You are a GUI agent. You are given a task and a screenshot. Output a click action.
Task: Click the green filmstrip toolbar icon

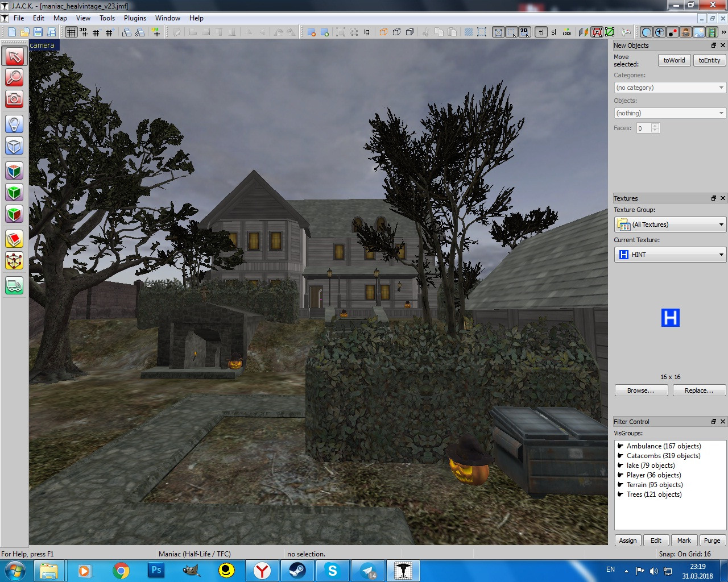point(712,32)
